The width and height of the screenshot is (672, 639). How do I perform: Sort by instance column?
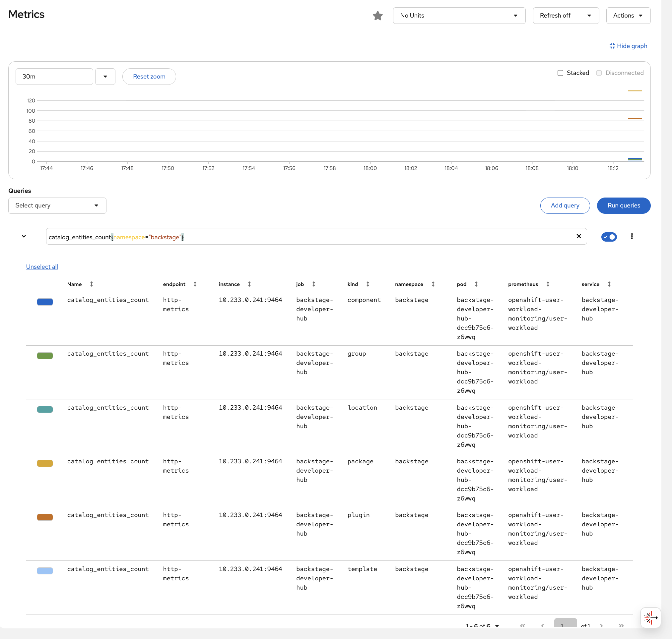(x=249, y=284)
